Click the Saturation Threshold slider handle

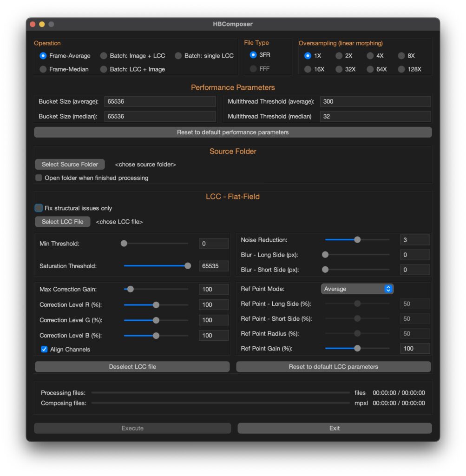(188, 266)
